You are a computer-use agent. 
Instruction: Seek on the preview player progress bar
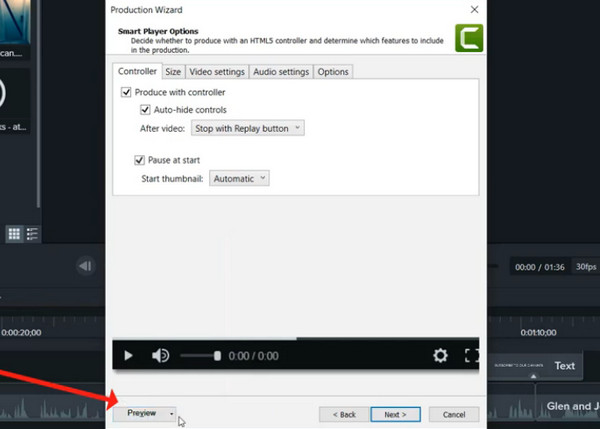(x=295, y=339)
